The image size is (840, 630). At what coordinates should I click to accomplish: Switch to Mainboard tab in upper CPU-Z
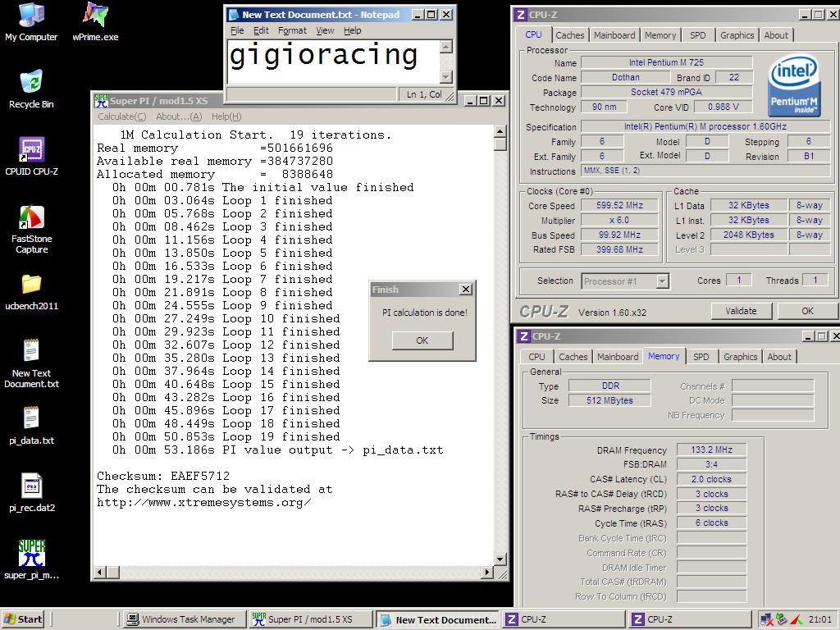614,35
